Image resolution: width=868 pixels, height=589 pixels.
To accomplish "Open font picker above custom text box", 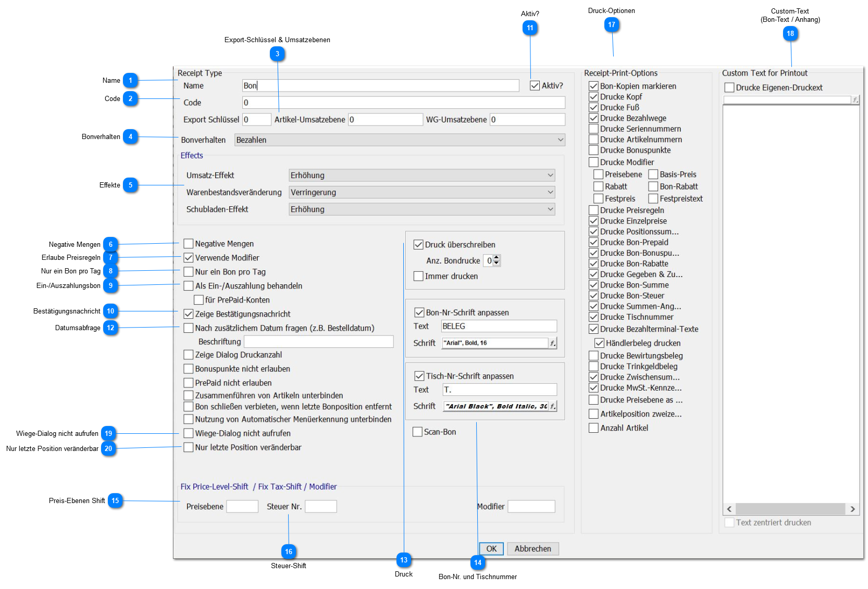I will click(855, 99).
